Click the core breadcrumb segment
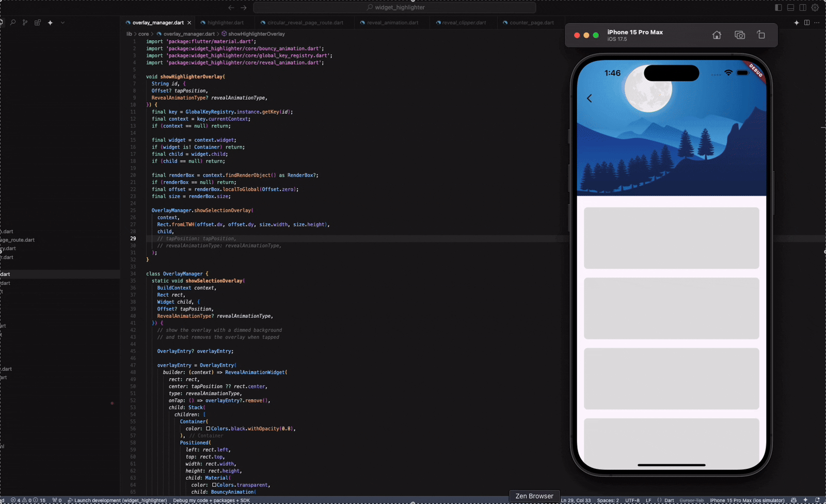The width and height of the screenshot is (826, 504). (144, 34)
